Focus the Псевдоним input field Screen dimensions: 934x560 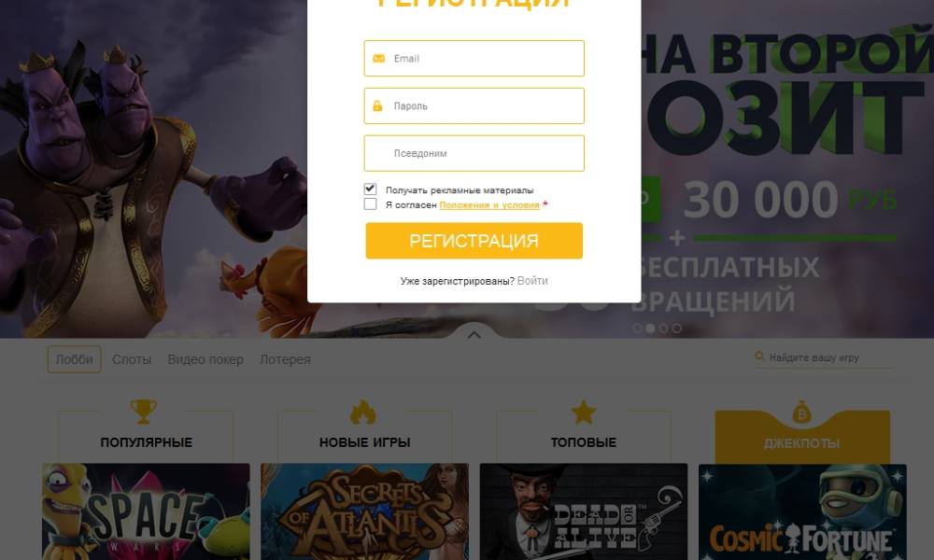point(474,154)
